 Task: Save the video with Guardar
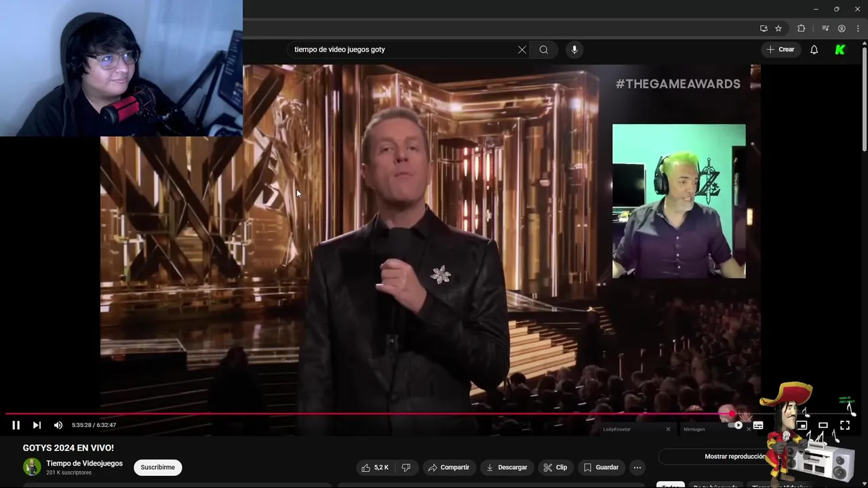click(x=601, y=468)
